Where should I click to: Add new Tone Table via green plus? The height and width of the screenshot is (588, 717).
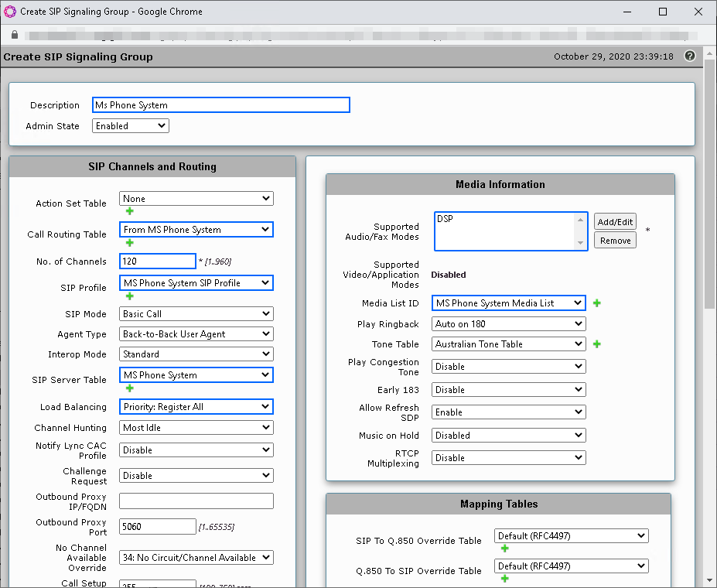pyautogui.click(x=597, y=344)
